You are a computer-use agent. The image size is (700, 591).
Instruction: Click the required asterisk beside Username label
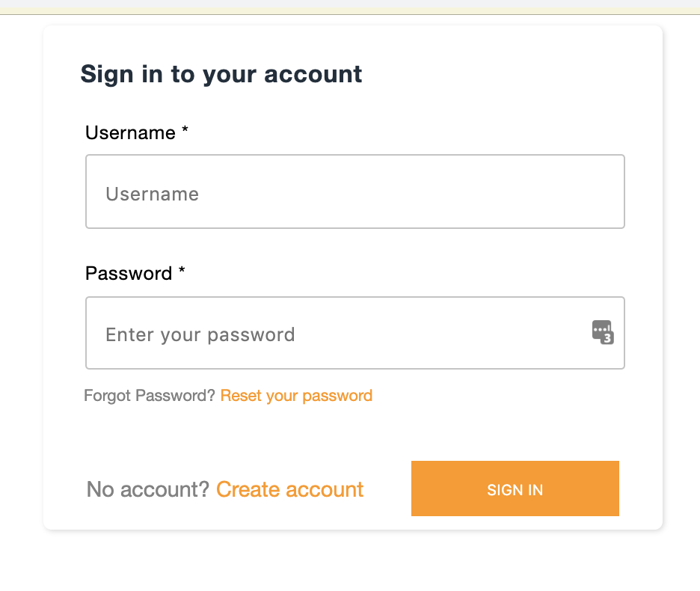pos(185,132)
